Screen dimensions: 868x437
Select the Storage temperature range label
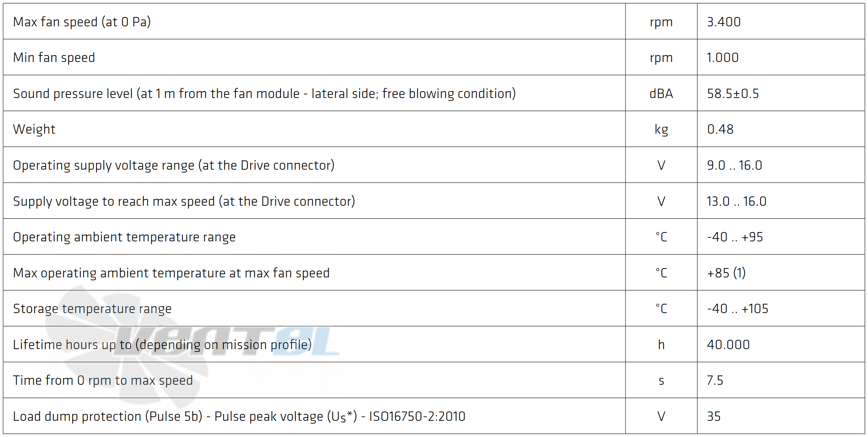(92, 309)
